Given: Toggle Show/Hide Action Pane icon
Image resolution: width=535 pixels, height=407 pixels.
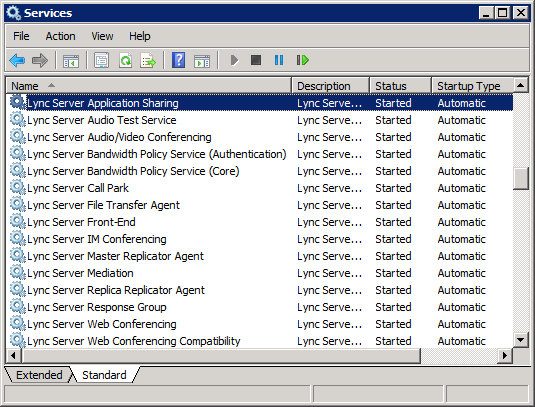Looking at the screenshot, I should tap(202, 61).
